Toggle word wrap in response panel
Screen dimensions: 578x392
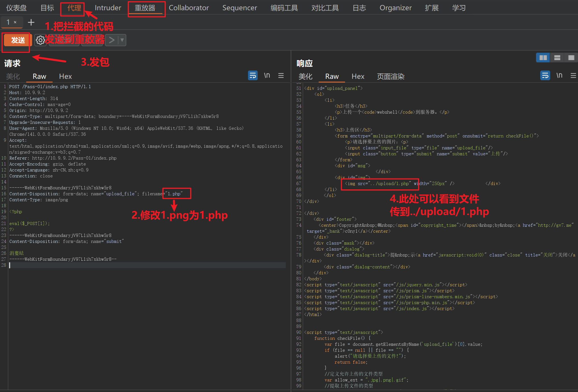(x=545, y=75)
